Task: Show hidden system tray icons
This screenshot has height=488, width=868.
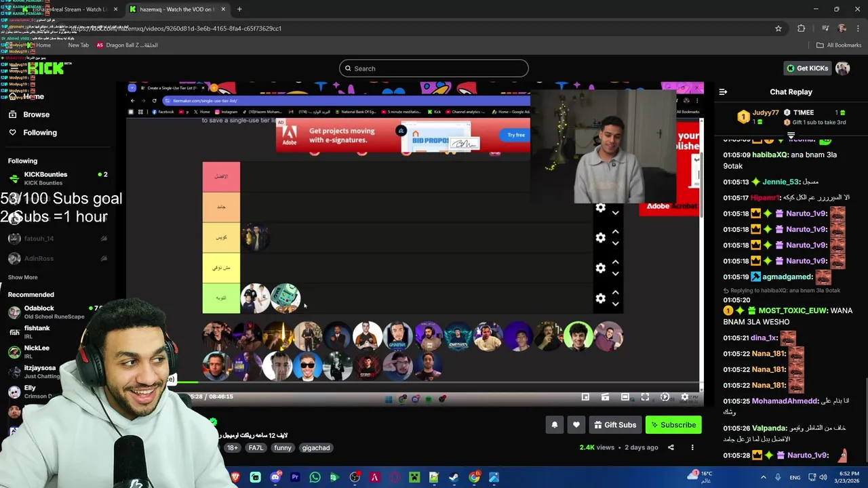Action: click(x=763, y=477)
